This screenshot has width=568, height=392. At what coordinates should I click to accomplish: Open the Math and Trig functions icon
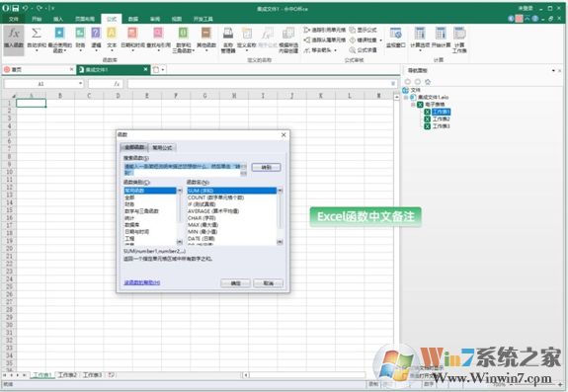[184, 34]
